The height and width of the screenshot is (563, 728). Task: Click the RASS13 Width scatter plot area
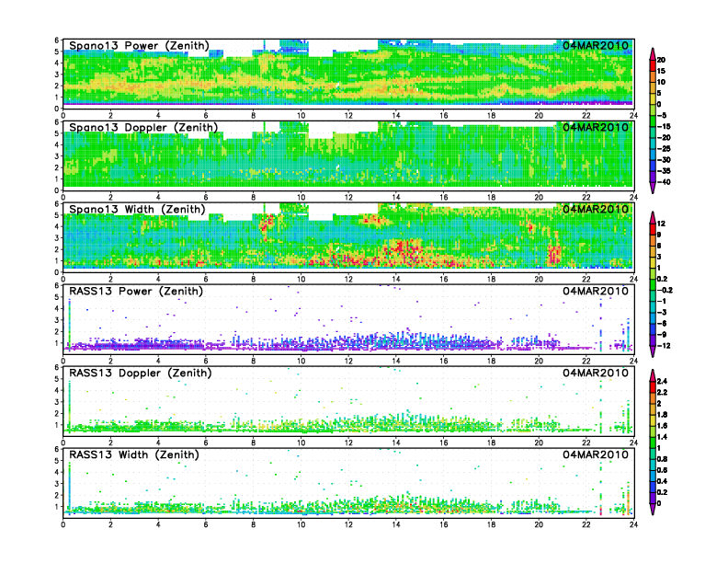348,483
